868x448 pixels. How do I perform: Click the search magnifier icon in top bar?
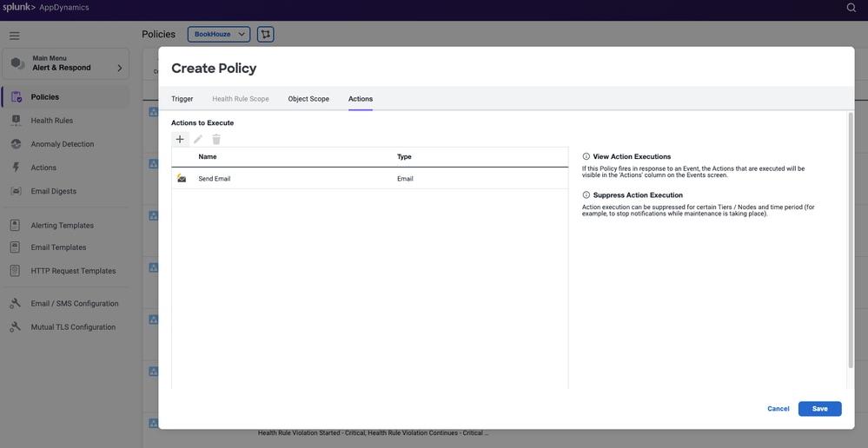851,8
